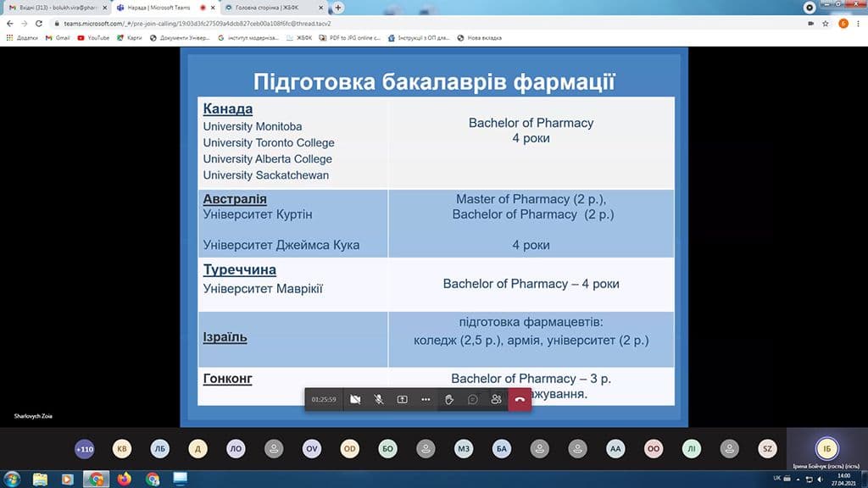Open the Gmail bookmark

pyautogui.click(x=58, y=37)
